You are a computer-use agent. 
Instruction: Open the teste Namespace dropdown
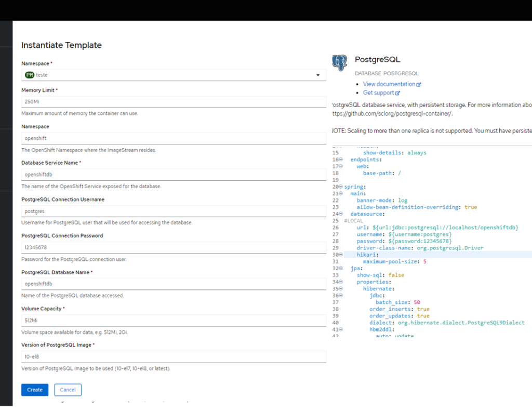tap(174, 75)
